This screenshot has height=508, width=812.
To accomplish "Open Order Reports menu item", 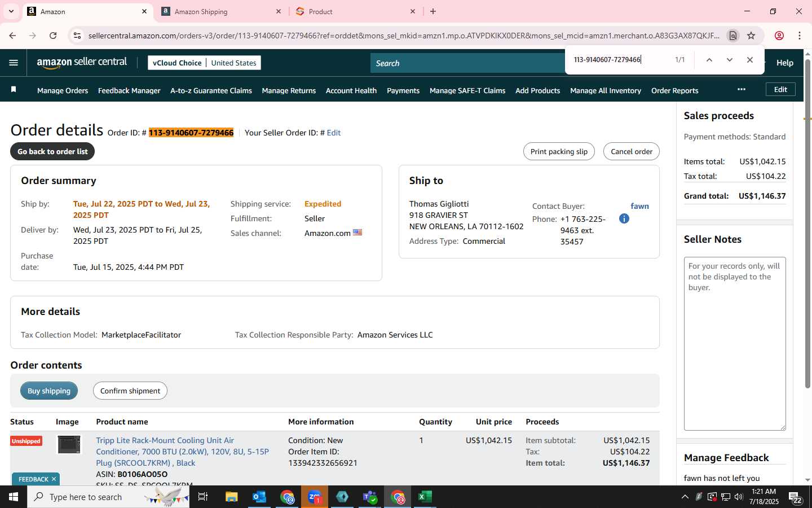I will click(674, 90).
